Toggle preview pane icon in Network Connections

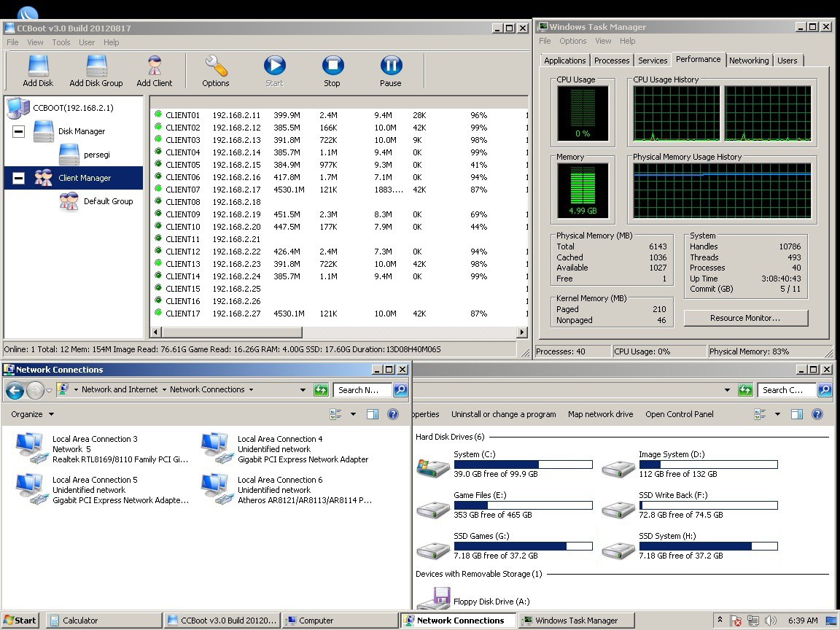click(x=373, y=414)
